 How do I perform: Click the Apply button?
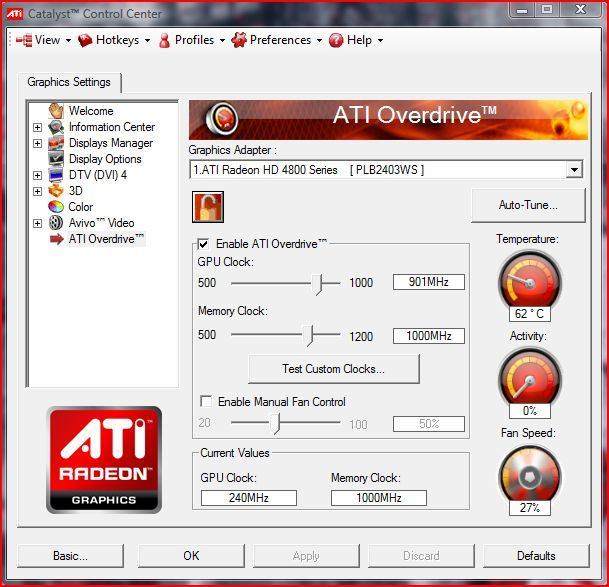click(x=306, y=556)
